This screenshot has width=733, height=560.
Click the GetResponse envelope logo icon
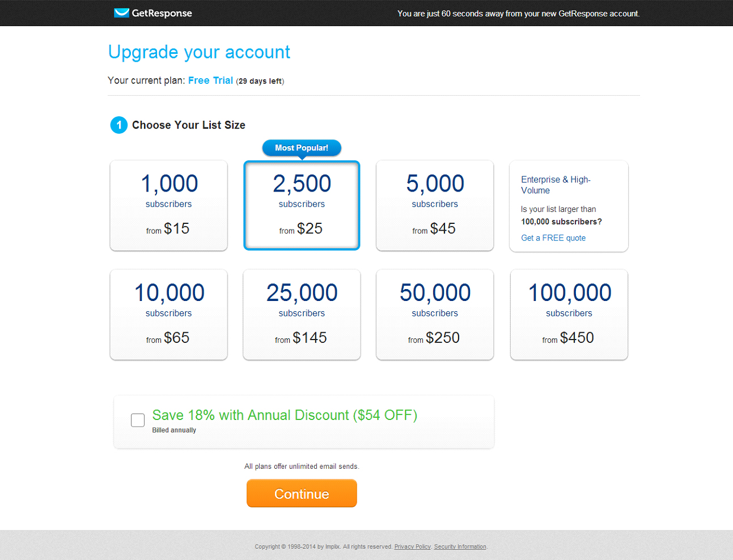pyautogui.click(x=121, y=13)
